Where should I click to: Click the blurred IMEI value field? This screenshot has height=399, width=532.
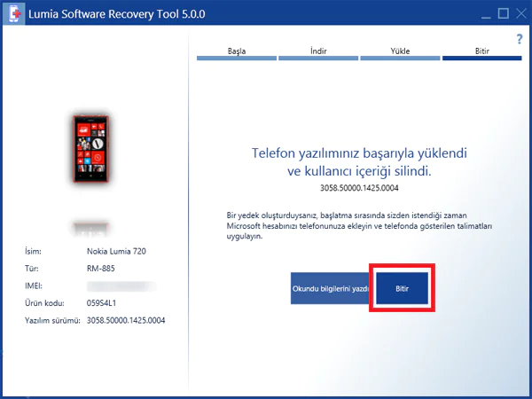(121, 286)
